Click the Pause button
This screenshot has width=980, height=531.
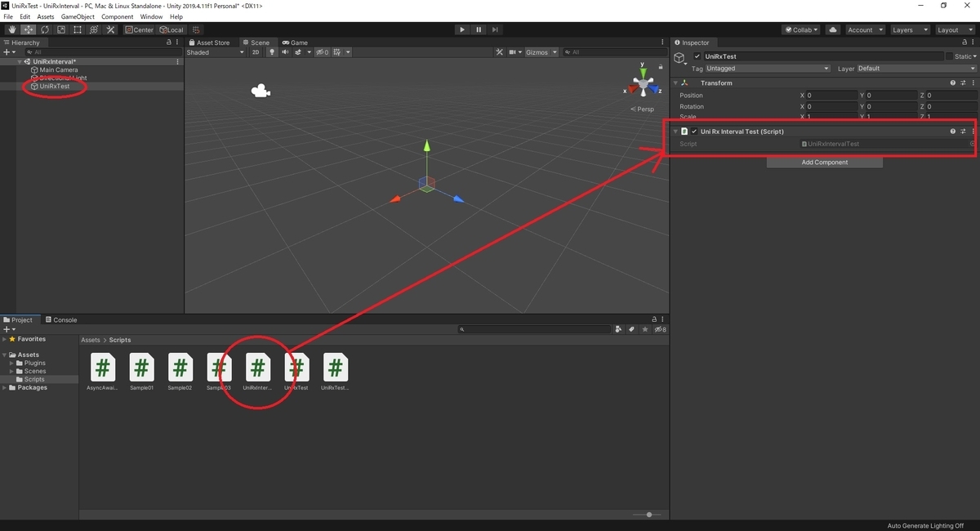(x=479, y=29)
